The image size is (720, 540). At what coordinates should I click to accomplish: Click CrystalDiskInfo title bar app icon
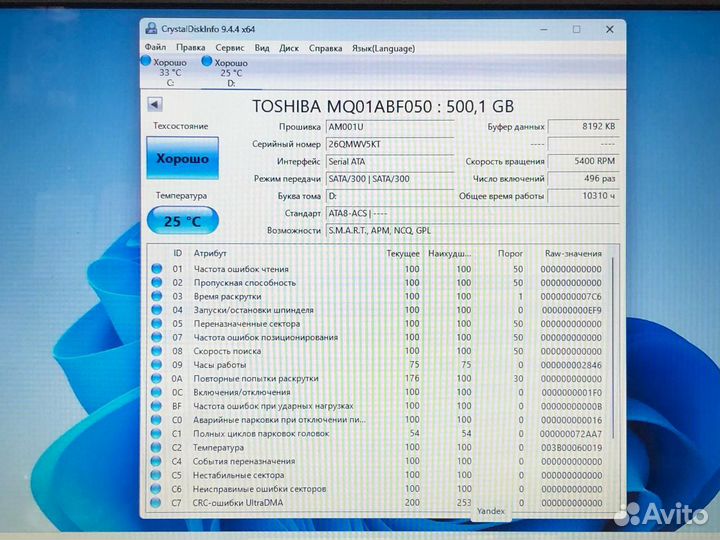pos(151,28)
